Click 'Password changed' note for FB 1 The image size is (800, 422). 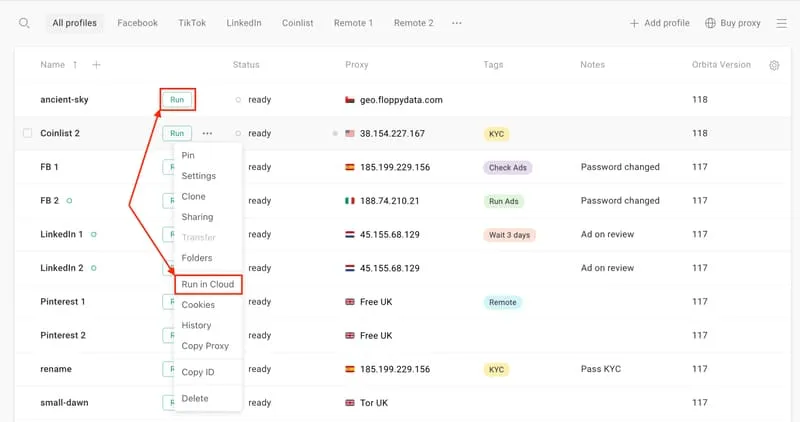[620, 167]
